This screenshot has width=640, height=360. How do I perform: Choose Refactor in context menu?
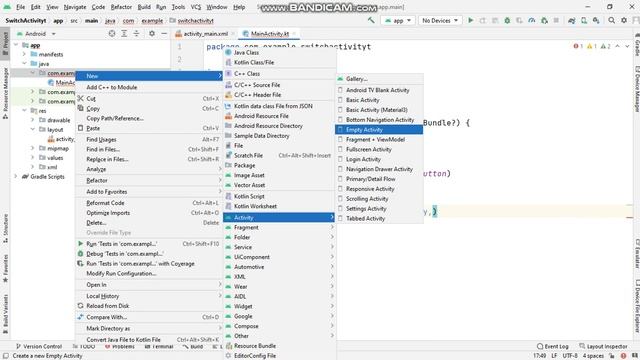[x=149, y=180]
